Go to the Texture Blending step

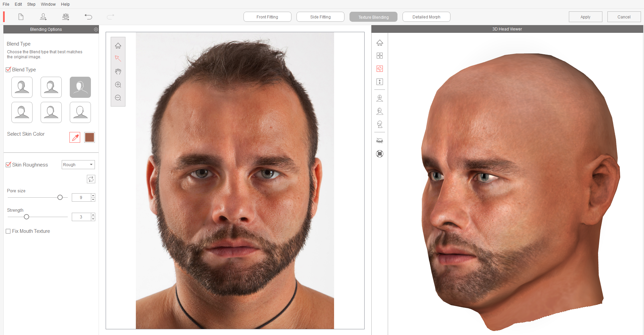(373, 17)
